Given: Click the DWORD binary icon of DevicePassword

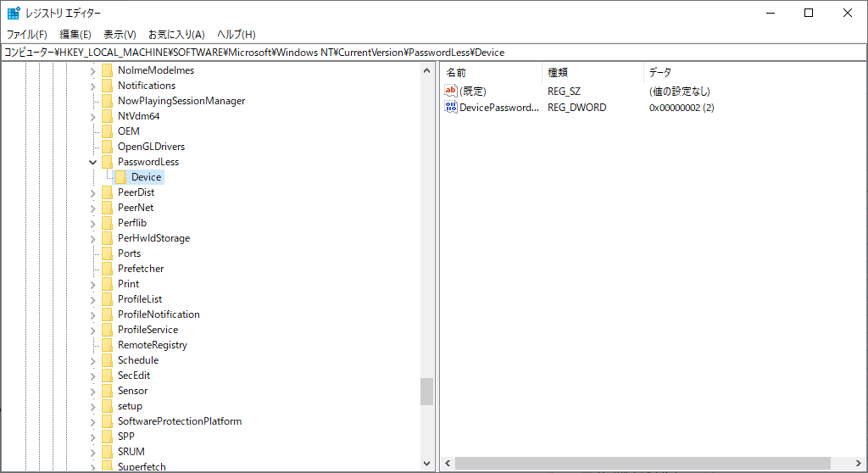Looking at the screenshot, I should 451,107.
